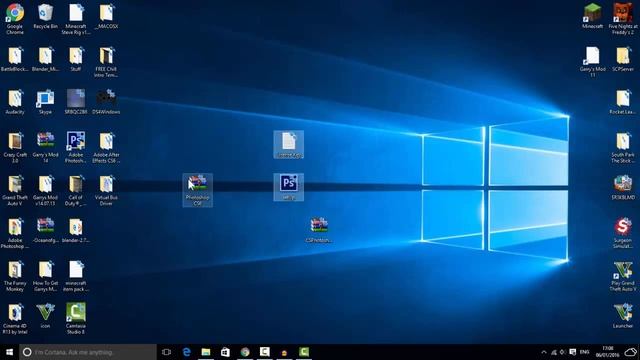The width and height of the screenshot is (640, 360).
Task: Open the Windows Store taskbar icon
Action: pyautogui.click(x=225, y=352)
